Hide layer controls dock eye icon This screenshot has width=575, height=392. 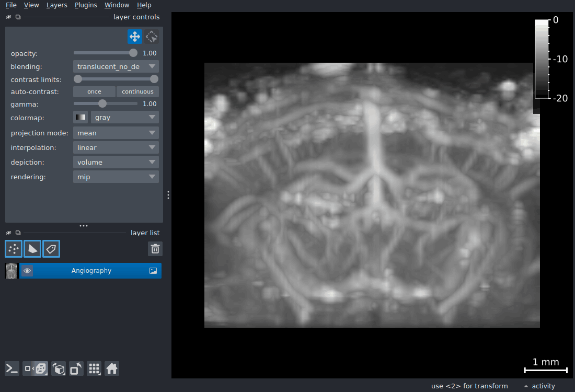pos(9,17)
